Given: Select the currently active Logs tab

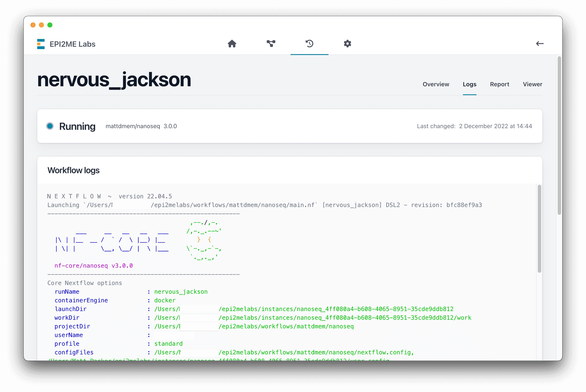Looking at the screenshot, I should 469,84.
